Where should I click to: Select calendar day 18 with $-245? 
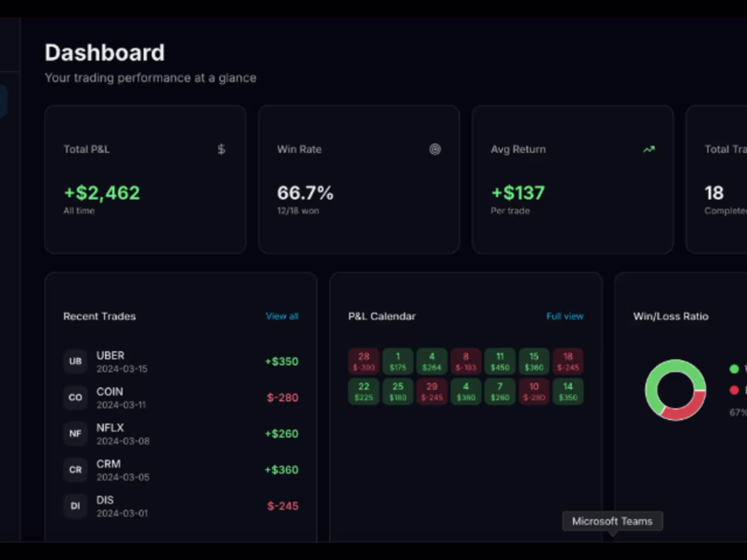point(568,361)
